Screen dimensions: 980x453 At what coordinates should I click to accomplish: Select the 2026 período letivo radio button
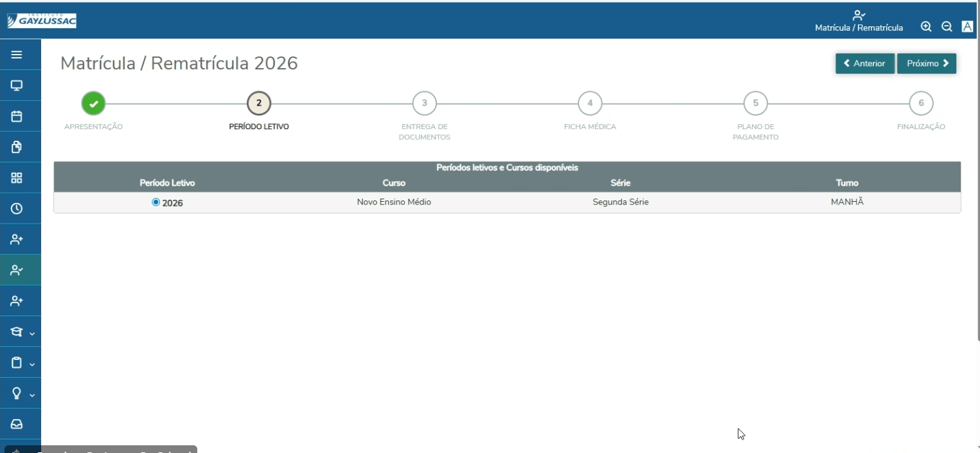point(156,202)
